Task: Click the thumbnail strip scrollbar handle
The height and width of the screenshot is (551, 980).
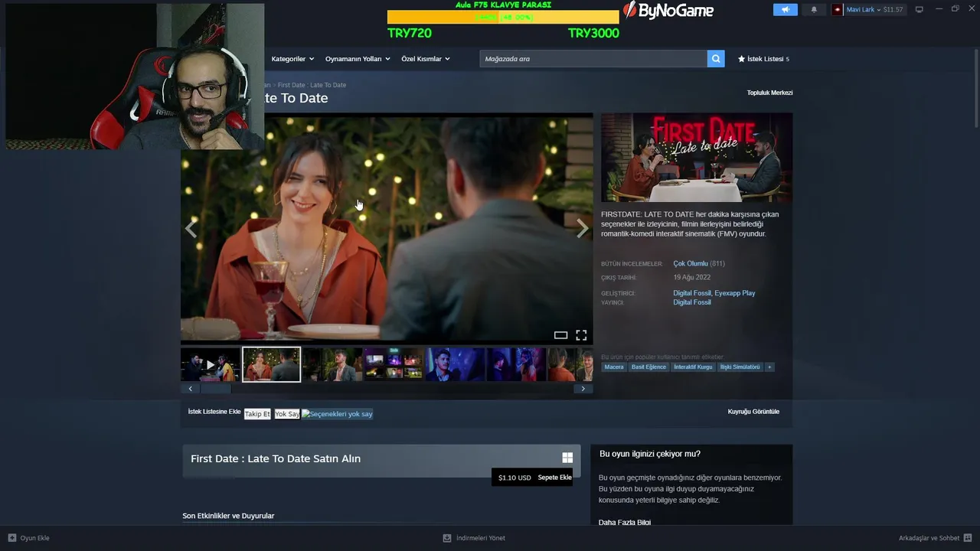Action: click(216, 389)
